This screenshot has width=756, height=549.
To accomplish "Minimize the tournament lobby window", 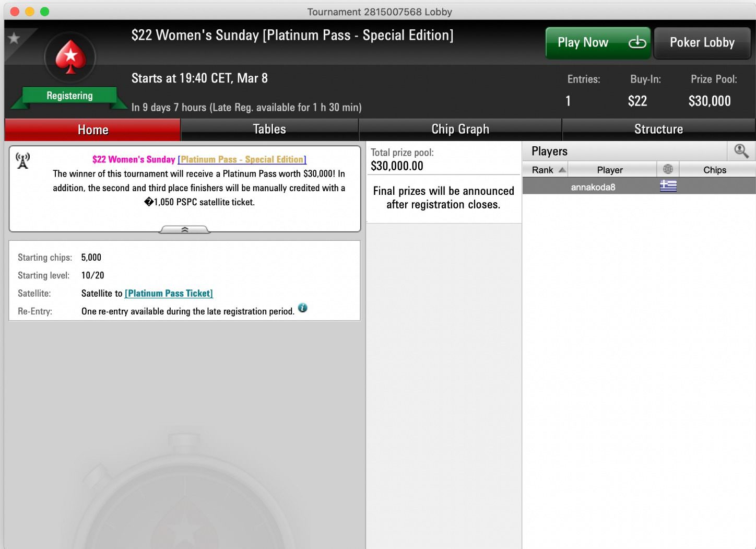I will (x=30, y=11).
